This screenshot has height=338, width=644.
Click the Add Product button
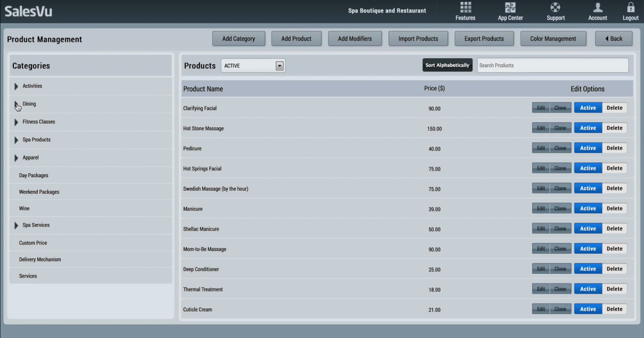point(296,39)
